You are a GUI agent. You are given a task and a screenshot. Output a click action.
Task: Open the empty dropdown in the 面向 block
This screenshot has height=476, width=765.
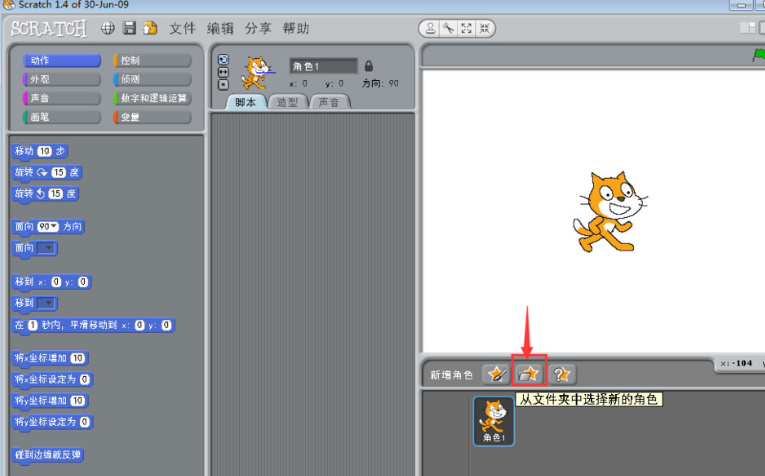46,247
